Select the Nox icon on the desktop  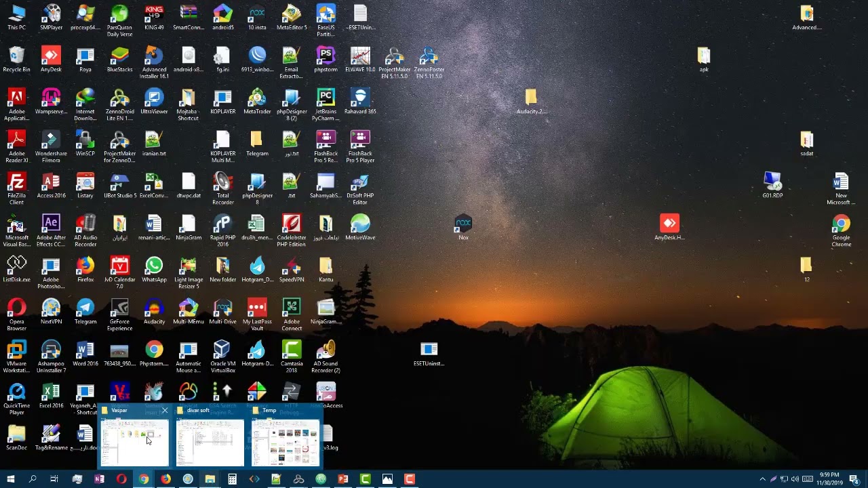pos(463,228)
